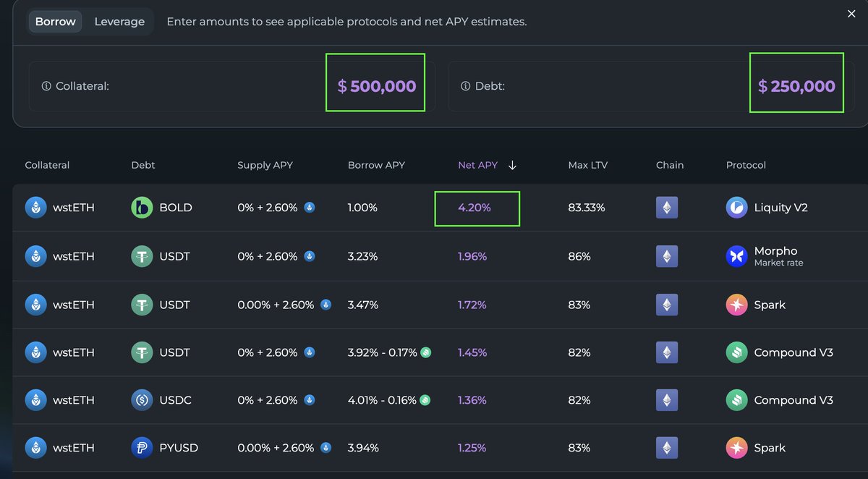
Task: Click the 1.72% Net APY value
Action: click(472, 305)
